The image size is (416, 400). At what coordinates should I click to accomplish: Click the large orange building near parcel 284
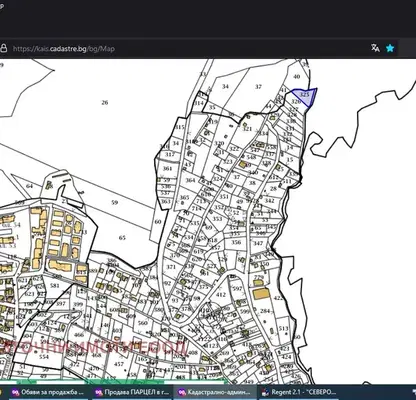tap(261, 294)
